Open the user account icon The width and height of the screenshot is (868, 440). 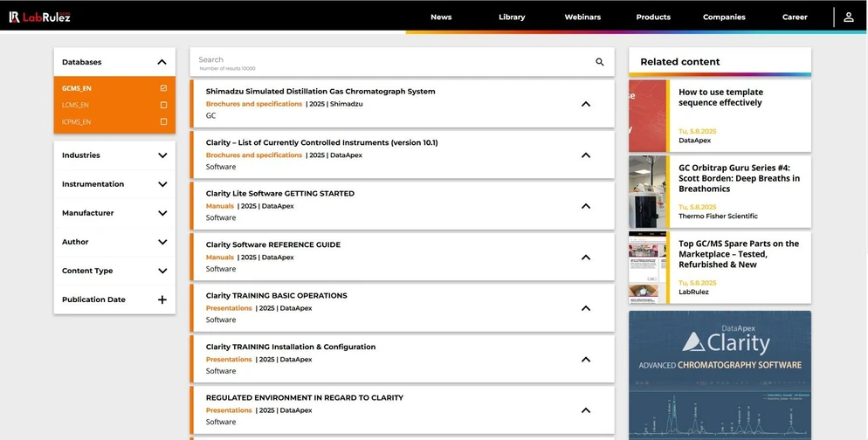[x=849, y=17]
